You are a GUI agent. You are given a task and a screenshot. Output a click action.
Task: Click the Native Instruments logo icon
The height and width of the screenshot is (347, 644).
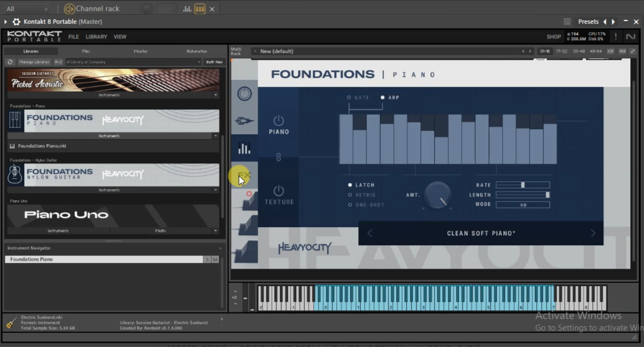[x=630, y=37]
